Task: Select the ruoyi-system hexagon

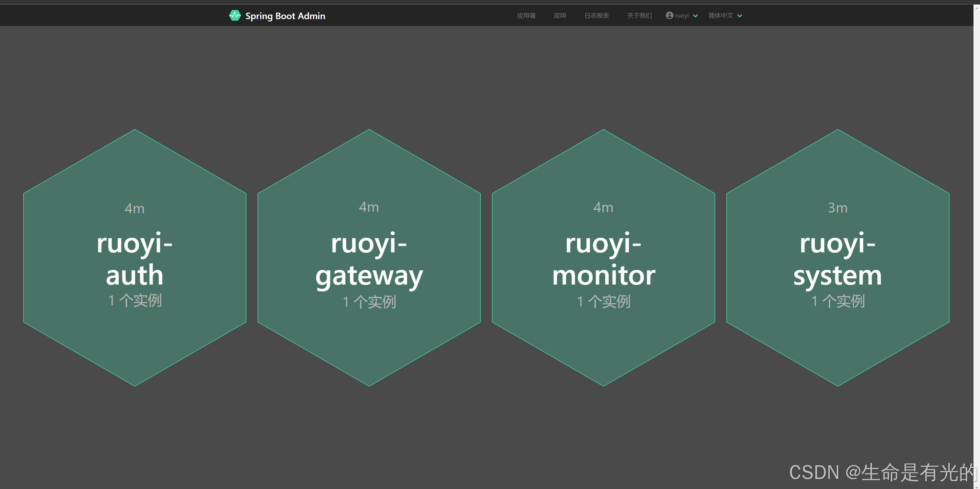Action: (x=838, y=258)
